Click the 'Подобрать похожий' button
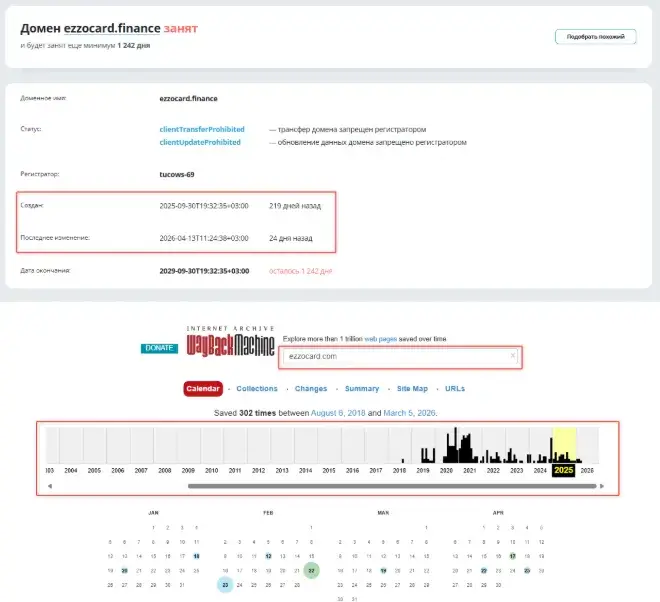 596,37
